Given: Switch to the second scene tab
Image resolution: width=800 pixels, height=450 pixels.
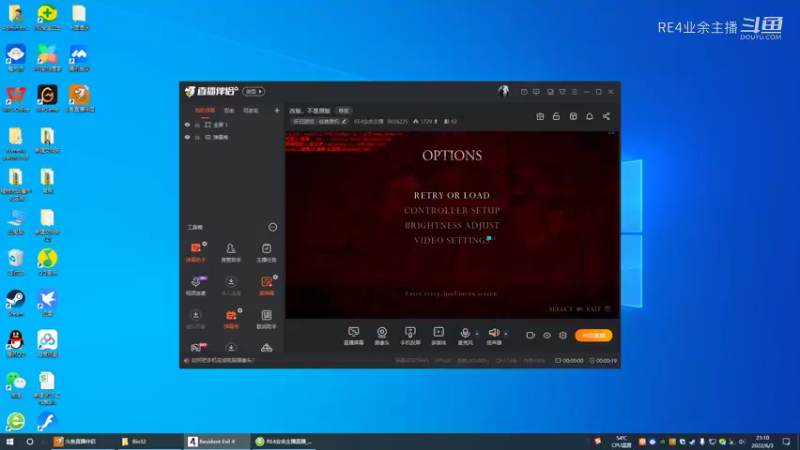Looking at the screenshot, I should point(229,110).
